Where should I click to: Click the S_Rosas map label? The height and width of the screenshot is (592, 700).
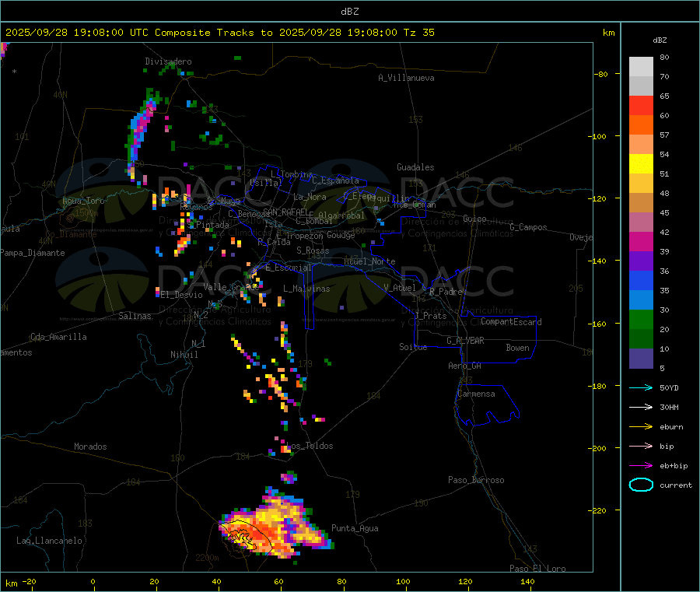click(x=313, y=250)
